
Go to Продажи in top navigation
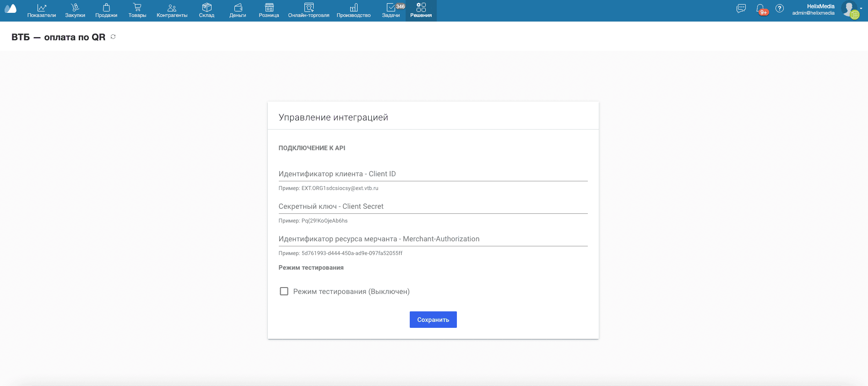[106, 11]
